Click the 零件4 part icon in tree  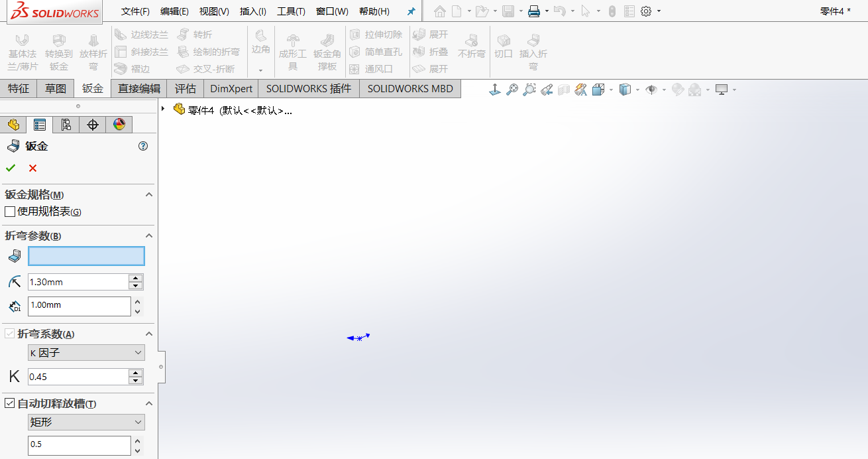(179, 109)
